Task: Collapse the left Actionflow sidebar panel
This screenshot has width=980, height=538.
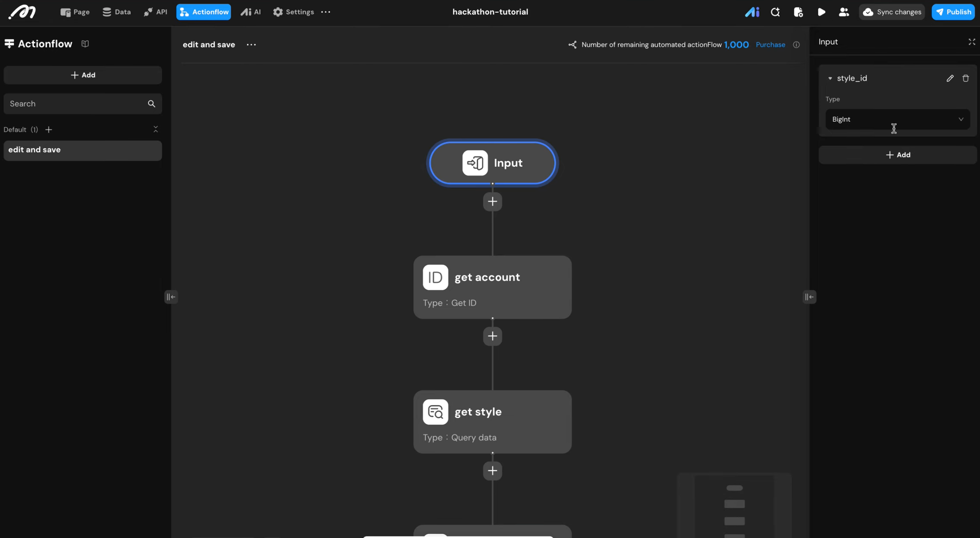Action: [x=171, y=297]
